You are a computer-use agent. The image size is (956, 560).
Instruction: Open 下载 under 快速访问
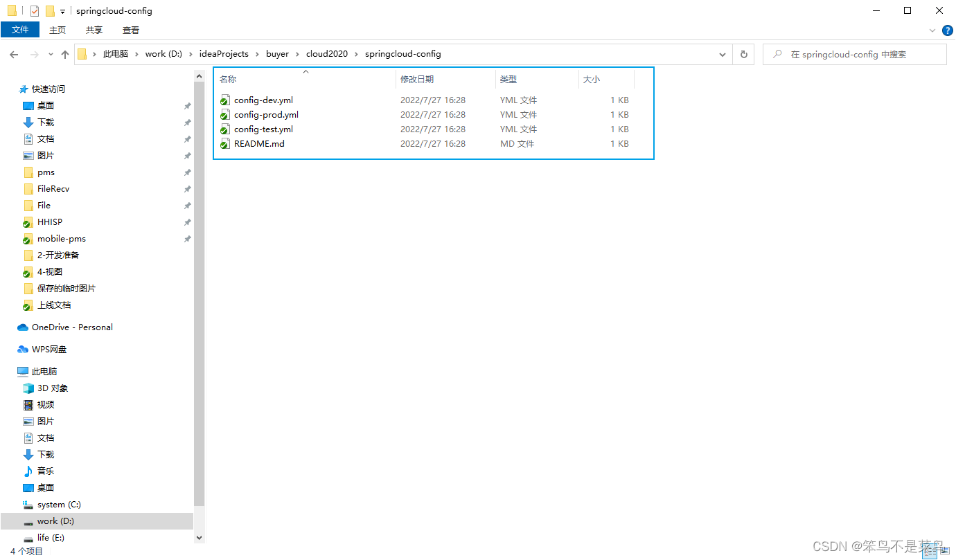pyautogui.click(x=46, y=123)
